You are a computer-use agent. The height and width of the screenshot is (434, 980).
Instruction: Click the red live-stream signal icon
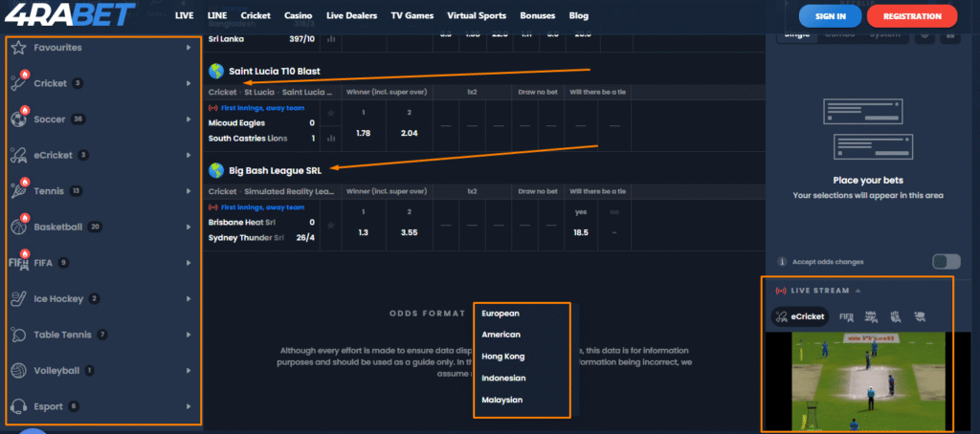point(781,291)
